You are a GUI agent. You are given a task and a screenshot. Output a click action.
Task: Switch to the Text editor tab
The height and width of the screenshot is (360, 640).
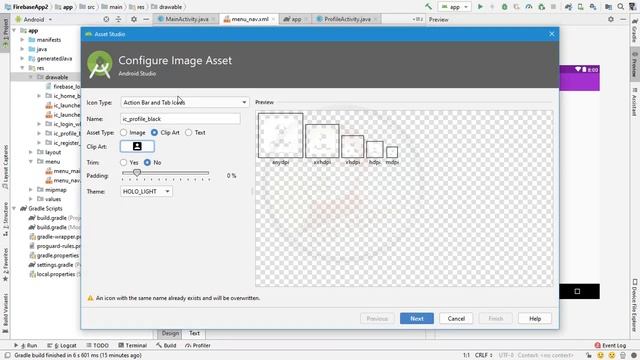tap(194, 333)
